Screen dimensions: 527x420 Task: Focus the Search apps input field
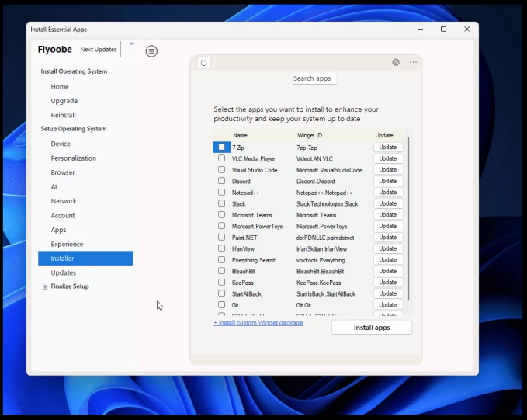click(314, 78)
